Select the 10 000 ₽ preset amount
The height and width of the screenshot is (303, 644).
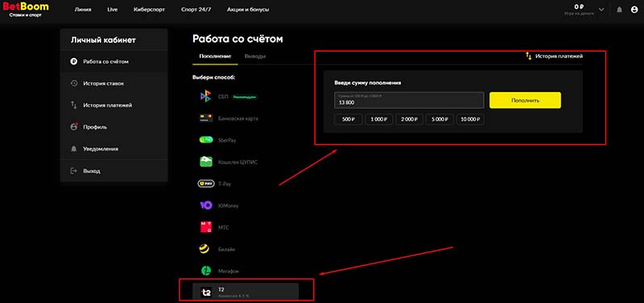pyautogui.click(x=470, y=119)
